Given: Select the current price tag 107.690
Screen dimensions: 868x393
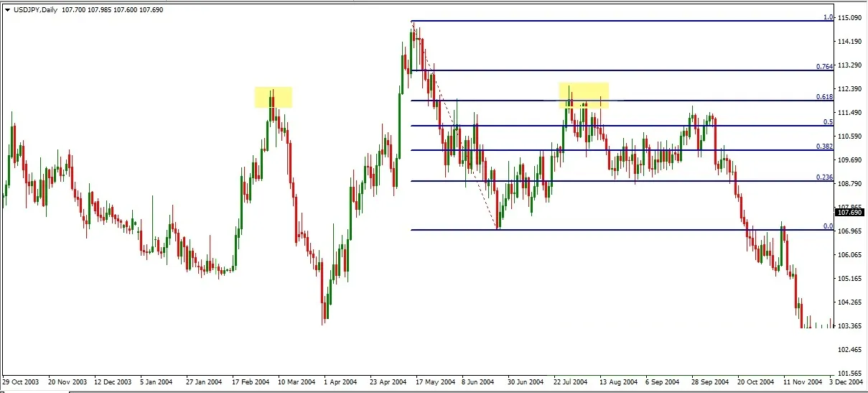Looking at the screenshot, I should (850, 213).
